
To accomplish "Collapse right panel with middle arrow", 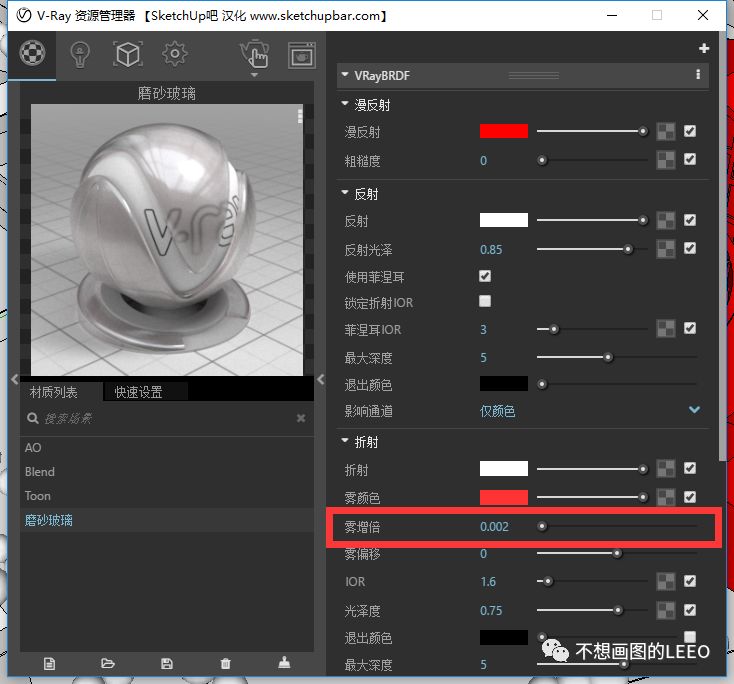I will coord(321,379).
